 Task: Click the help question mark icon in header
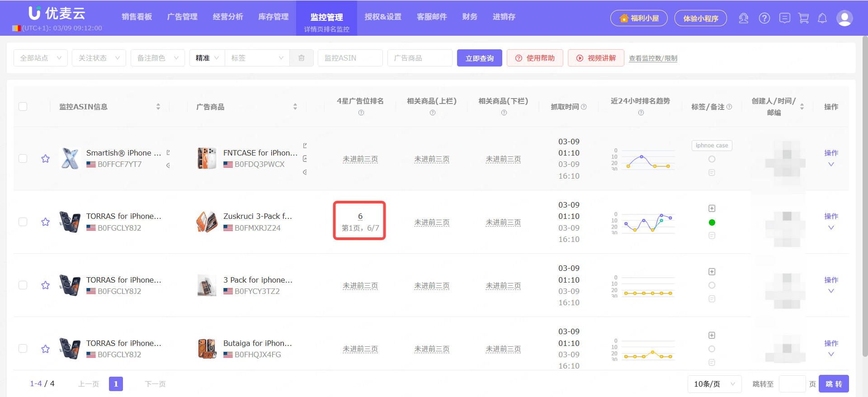(x=764, y=18)
